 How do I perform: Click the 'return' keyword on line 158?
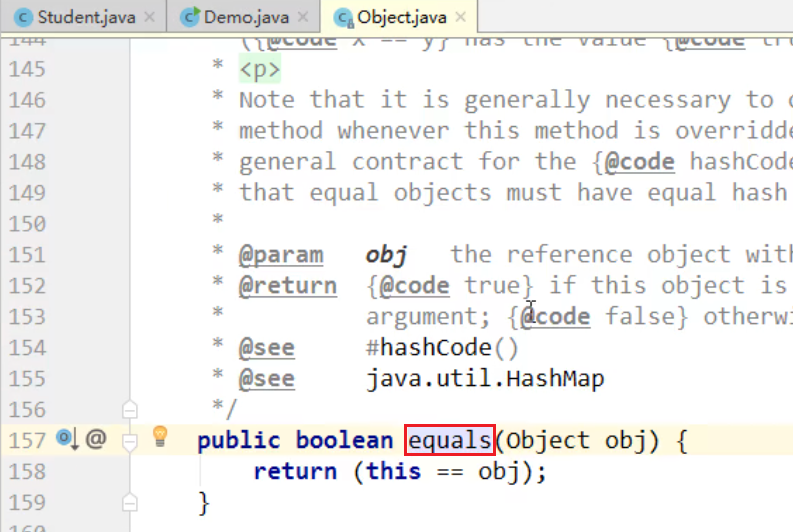(x=295, y=471)
